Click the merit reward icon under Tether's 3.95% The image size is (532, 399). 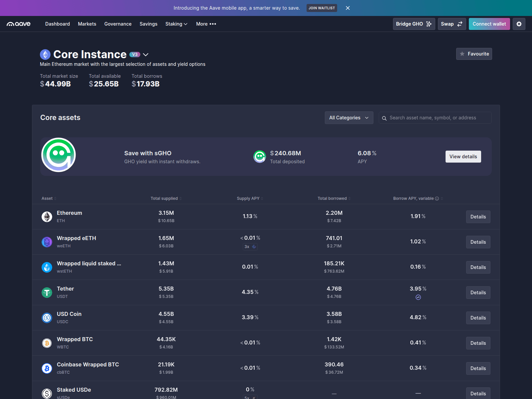[418, 297]
